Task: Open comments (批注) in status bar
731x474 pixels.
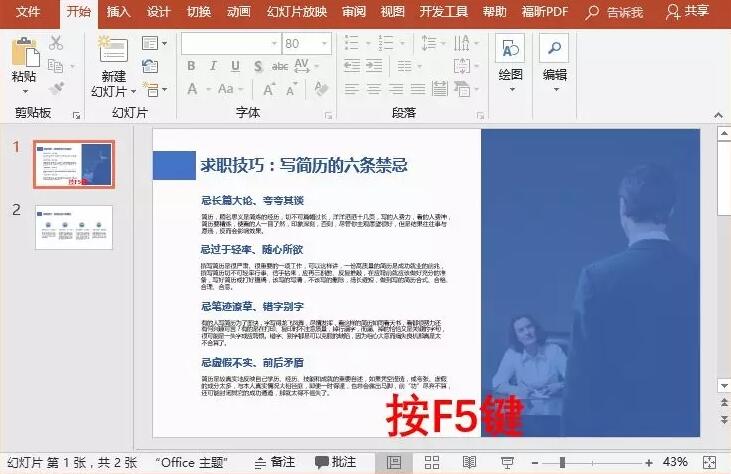Action: point(336,462)
